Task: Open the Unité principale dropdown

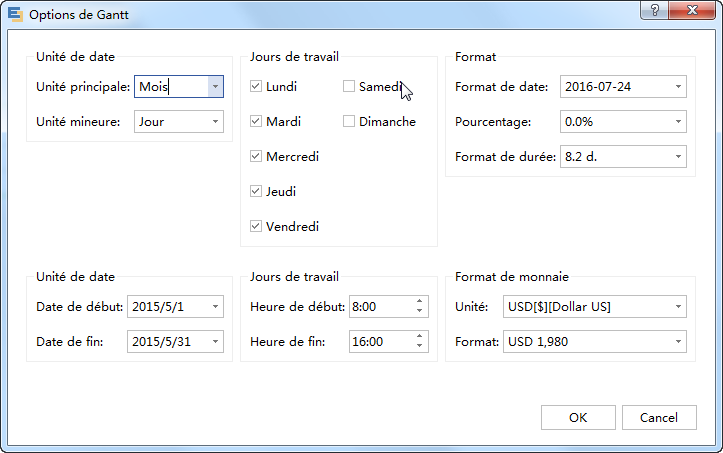Action: tap(214, 87)
